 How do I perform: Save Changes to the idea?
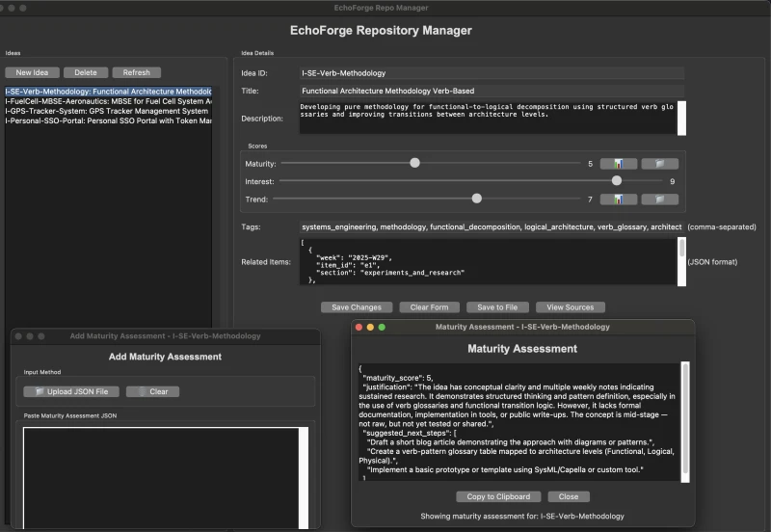pyautogui.click(x=357, y=307)
